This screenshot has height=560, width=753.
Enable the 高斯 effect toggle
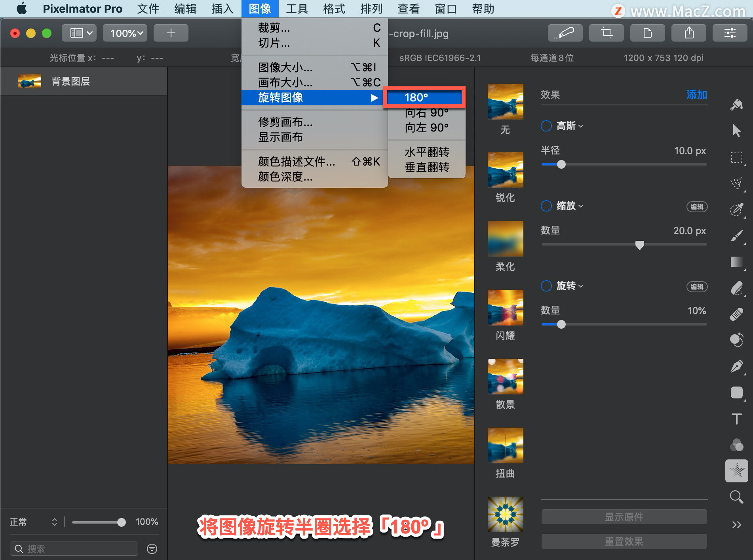click(546, 126)
